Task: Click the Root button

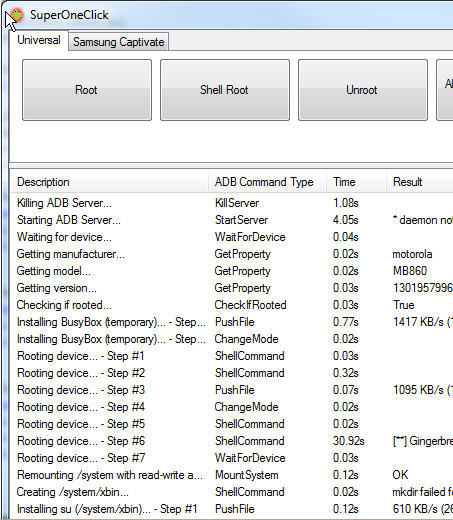Action: (87, 90)
